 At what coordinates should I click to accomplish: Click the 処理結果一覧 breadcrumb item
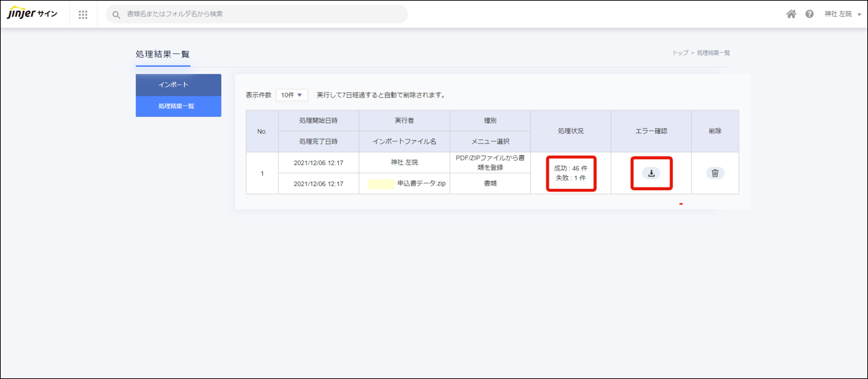[x=713, y=53]
